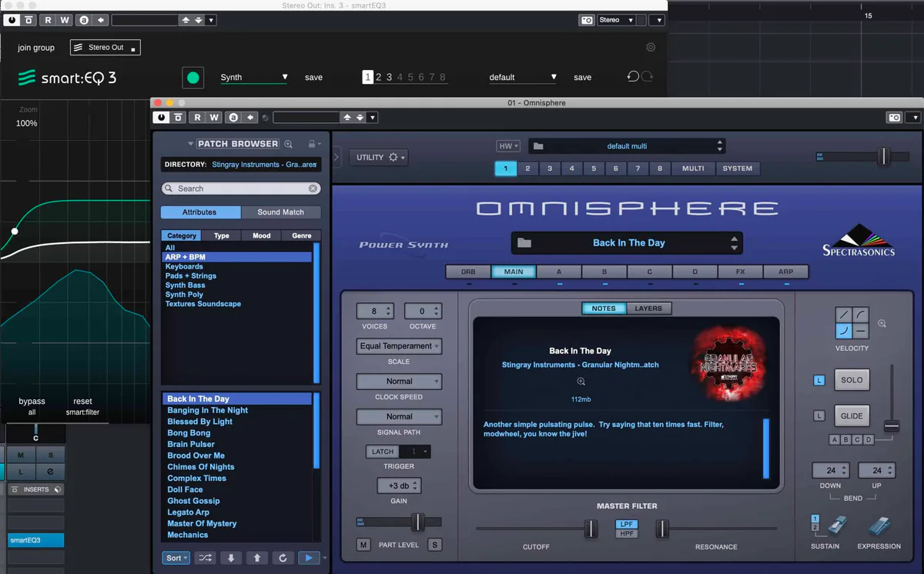Open Clock Speed Normal dropdown

coord(399,381)
